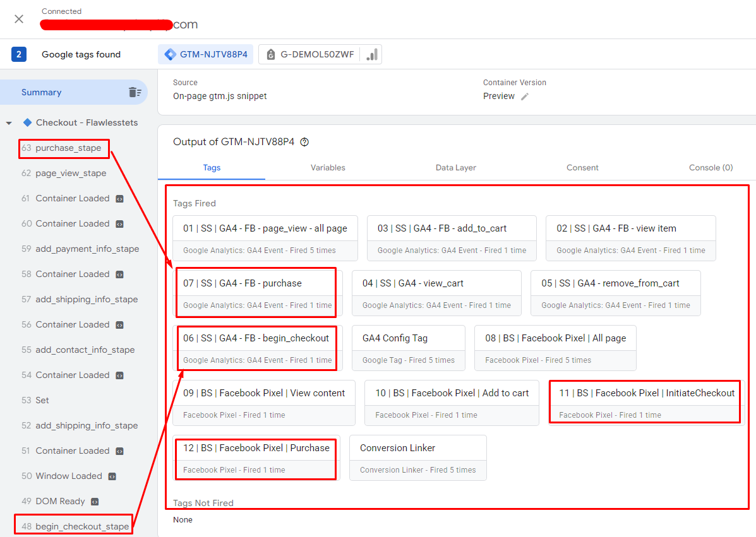Open the 11 Facebook Pixel InitiateCheckout tag
The width and height of the screenshot is (756, 537).
tap(646, 402)
